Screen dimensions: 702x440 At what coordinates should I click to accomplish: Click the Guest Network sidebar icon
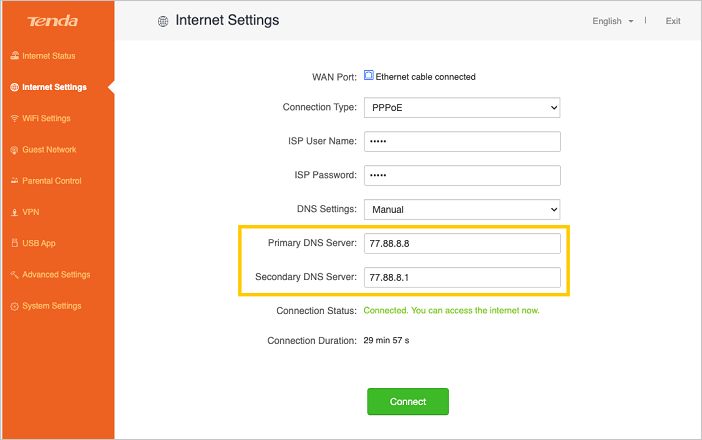pos(14,150)
